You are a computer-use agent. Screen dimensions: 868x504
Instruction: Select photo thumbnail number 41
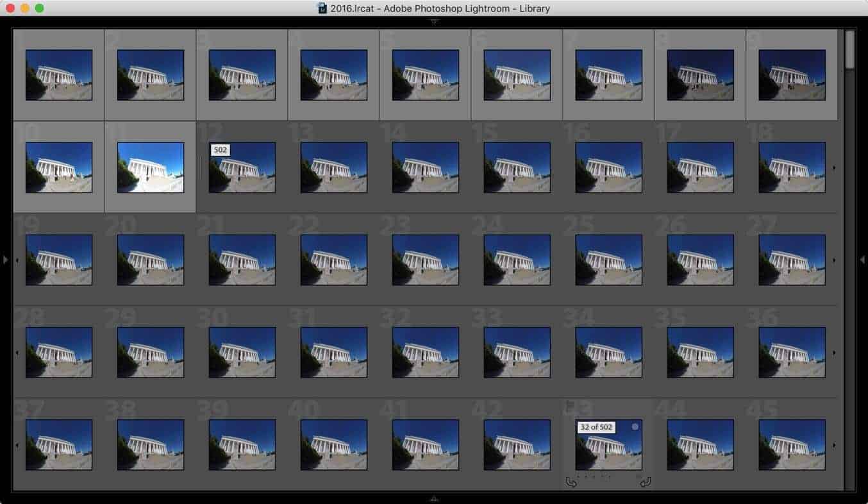(x=426, y=444)
